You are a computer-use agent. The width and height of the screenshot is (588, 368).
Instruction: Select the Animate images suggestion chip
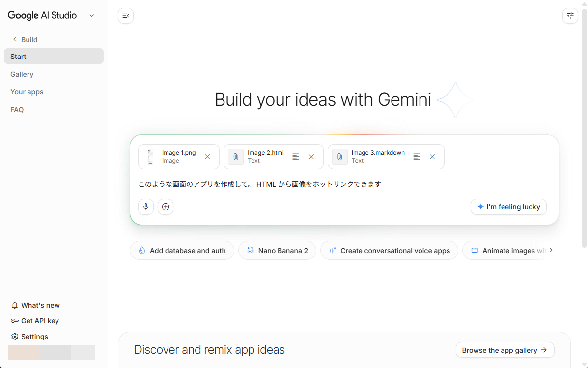(x=504, y=251)
